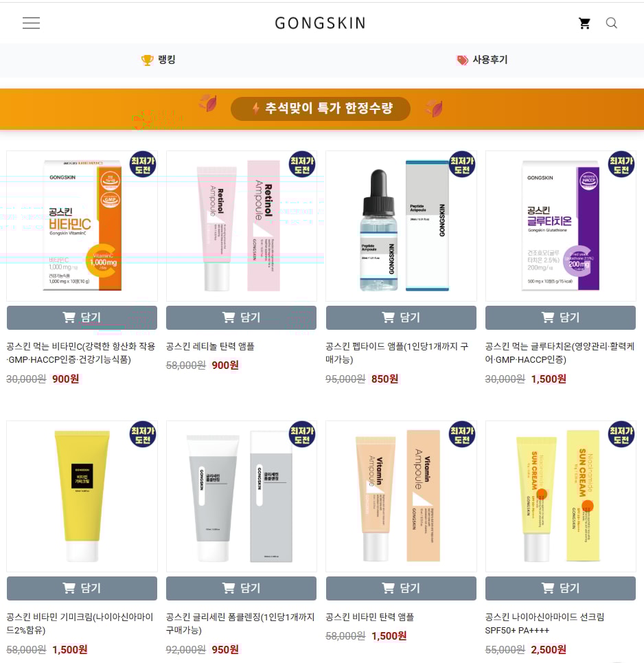Click 최저가 도전 badge on peptide ampoule
This screenshot has height=663, width=644.
click(x=462, y=164)
